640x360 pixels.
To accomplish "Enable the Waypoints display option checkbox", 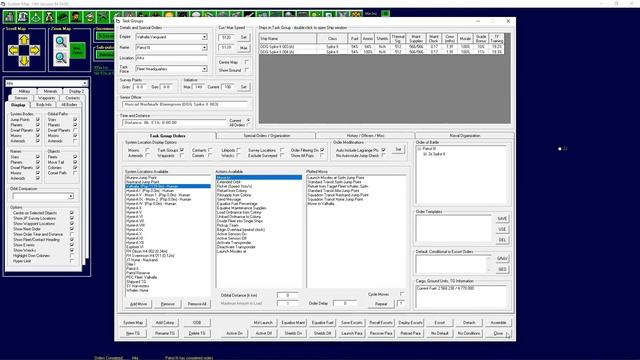I will click(x=182, y=156).
